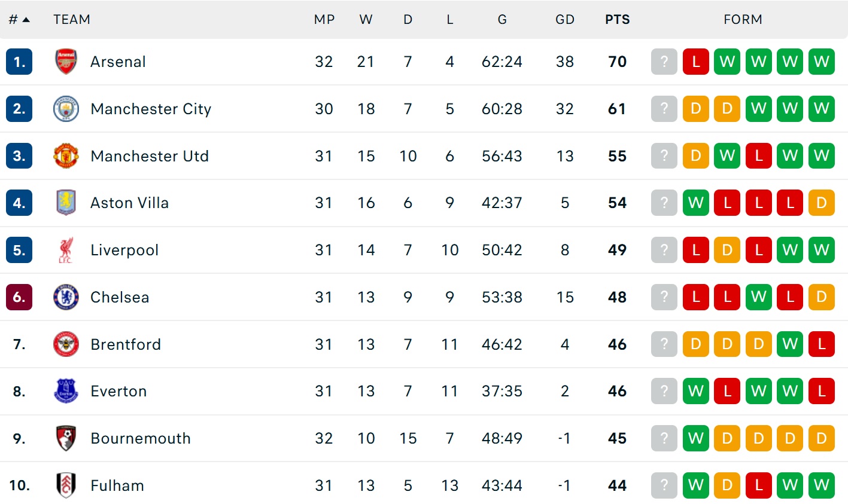The height and width of the screenshot is (504, 848).
Task: Click the MP column header
Action: [x=324, y=20]
